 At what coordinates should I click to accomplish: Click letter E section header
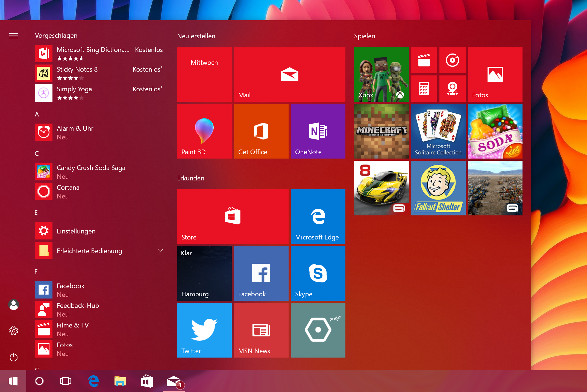click(36, 213)
